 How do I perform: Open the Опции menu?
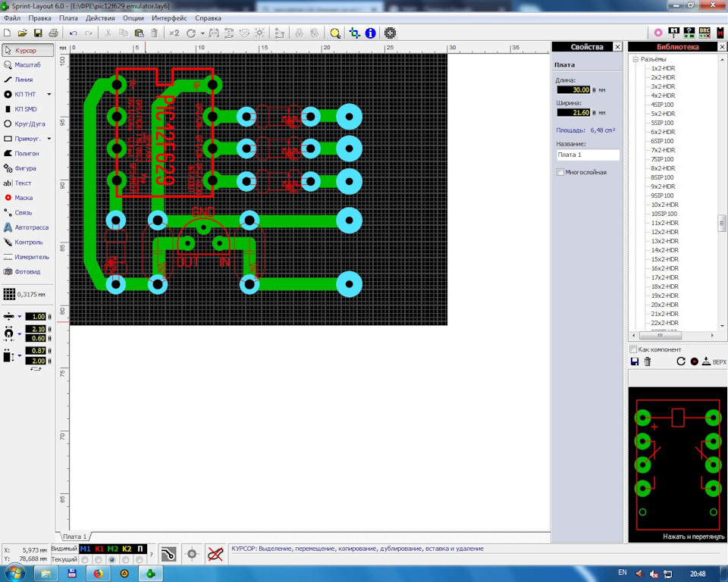coord(133,18)
